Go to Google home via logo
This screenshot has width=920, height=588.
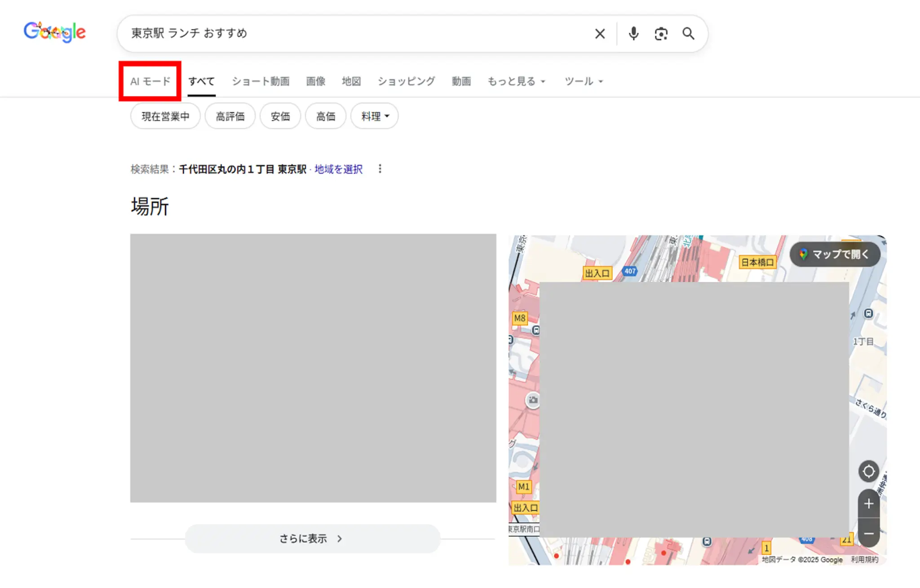pos(54,32)
